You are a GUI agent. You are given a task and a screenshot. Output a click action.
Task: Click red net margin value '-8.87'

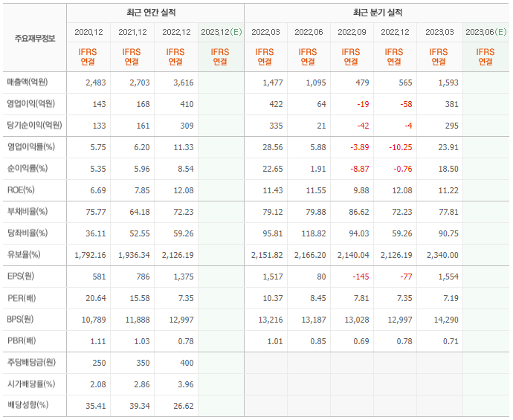coord(360,169)
